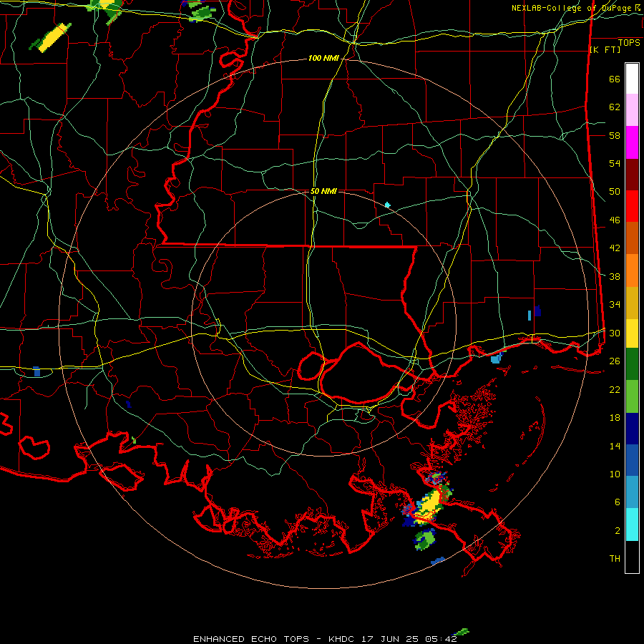The height and width of the screenshot is (644, 644).
Task: Click the legend value 58
Action: pos(615,135)
